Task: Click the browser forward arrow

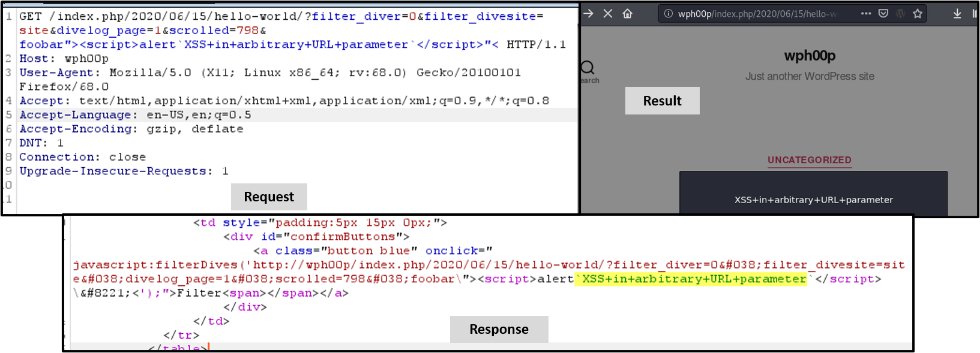Action: (x=588, y=13)
